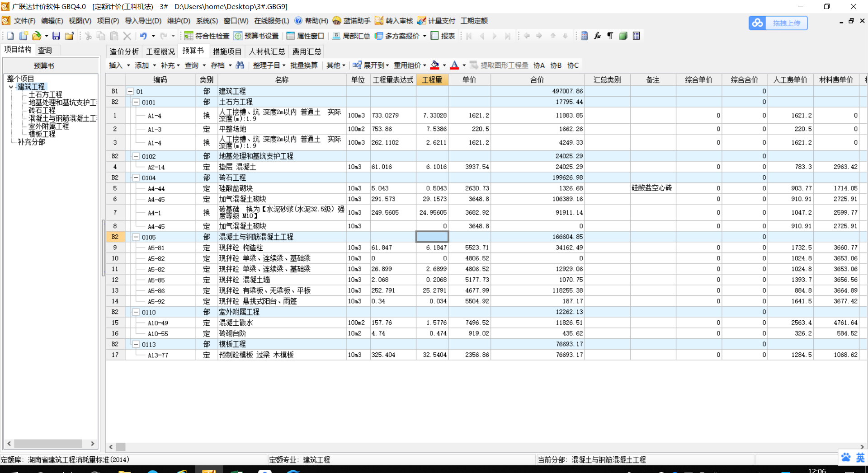Select 砖石工程 in the project tree
Viewport: 868px width, 473px height.
(x=42, y=110)
